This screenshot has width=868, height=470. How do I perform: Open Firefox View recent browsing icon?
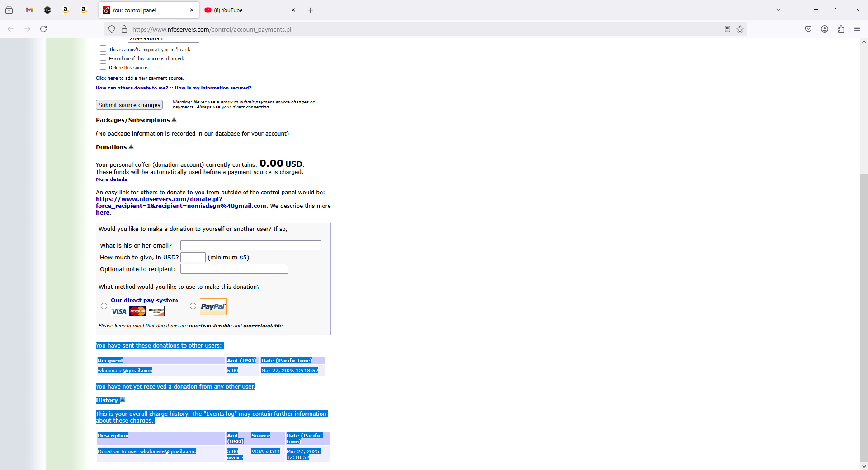click(x=9, y=10)
